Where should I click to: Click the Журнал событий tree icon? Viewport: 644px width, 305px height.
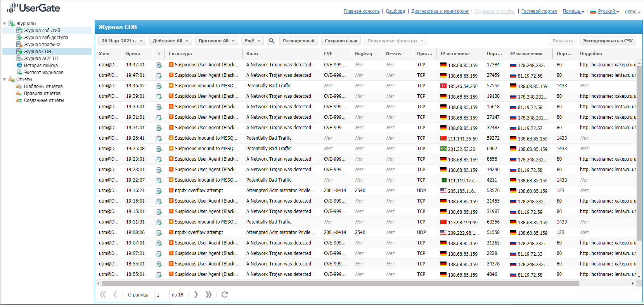(x=19, y=30)
